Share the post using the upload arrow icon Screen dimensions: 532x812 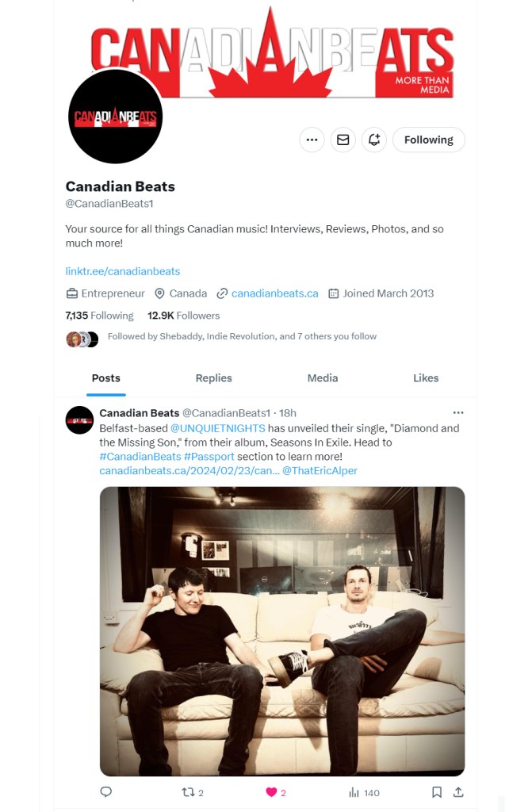458,792
